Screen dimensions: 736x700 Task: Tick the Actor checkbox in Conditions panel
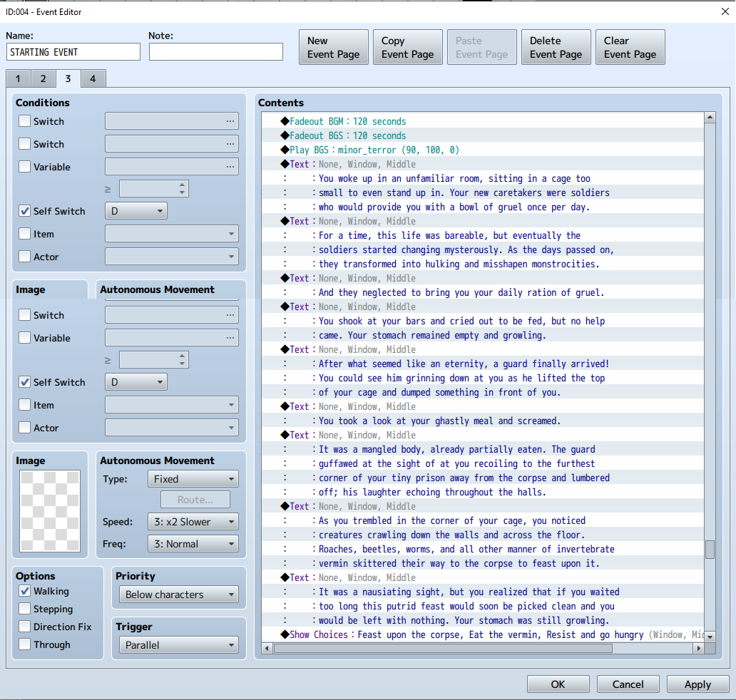24,257
